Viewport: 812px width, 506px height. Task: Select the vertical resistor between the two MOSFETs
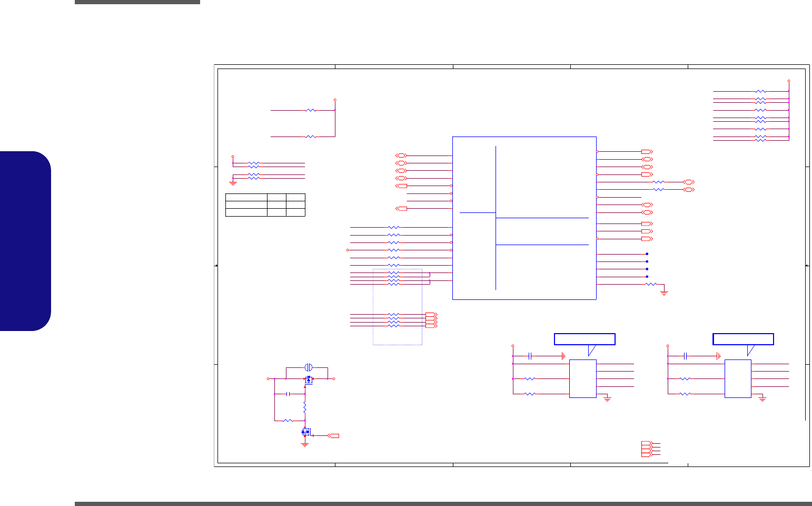[305, 407]
